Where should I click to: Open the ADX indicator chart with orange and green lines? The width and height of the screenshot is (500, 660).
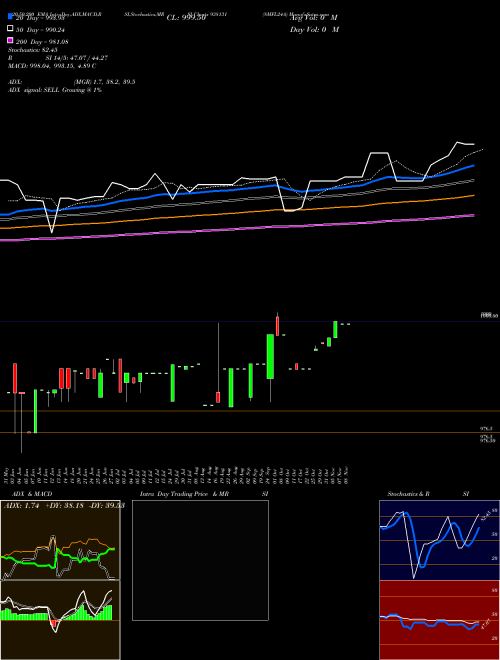[60, 540]
